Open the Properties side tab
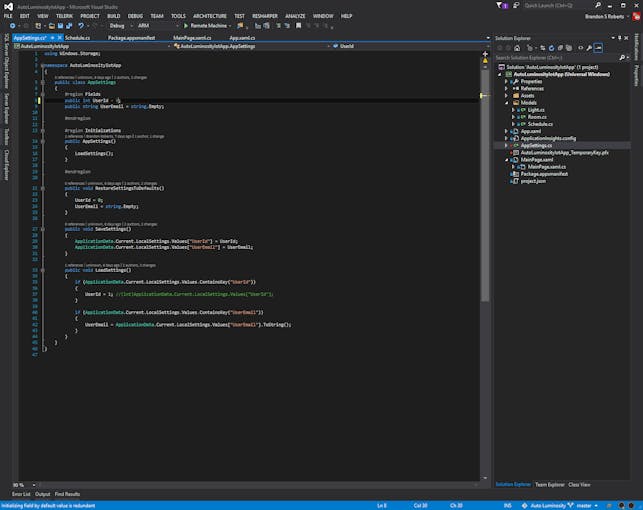The height and width of the screenshot is (510, 643). coord(636,75)
